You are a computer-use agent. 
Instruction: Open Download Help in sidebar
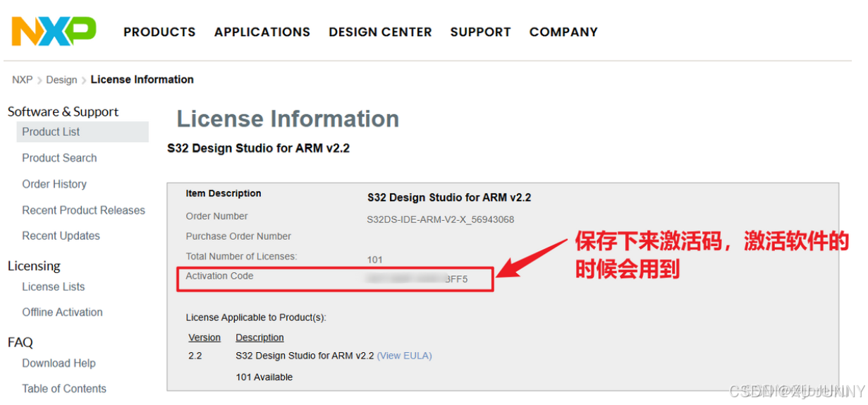[x=59, y=363]
